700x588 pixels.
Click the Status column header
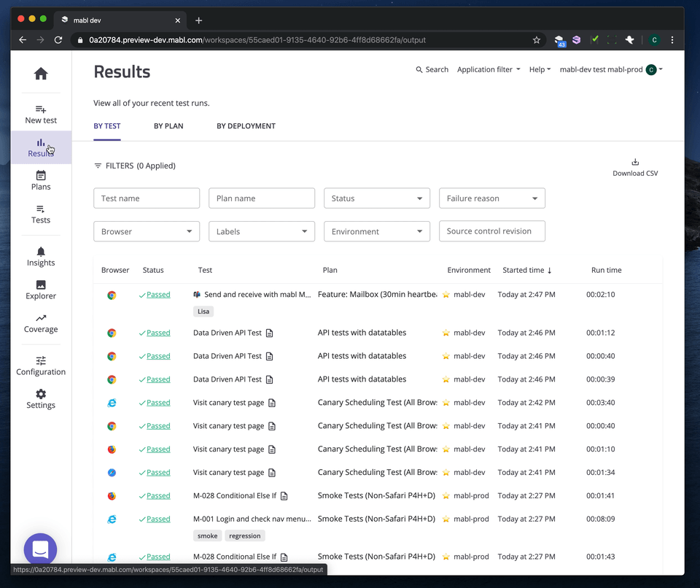[x=153, y=271]
